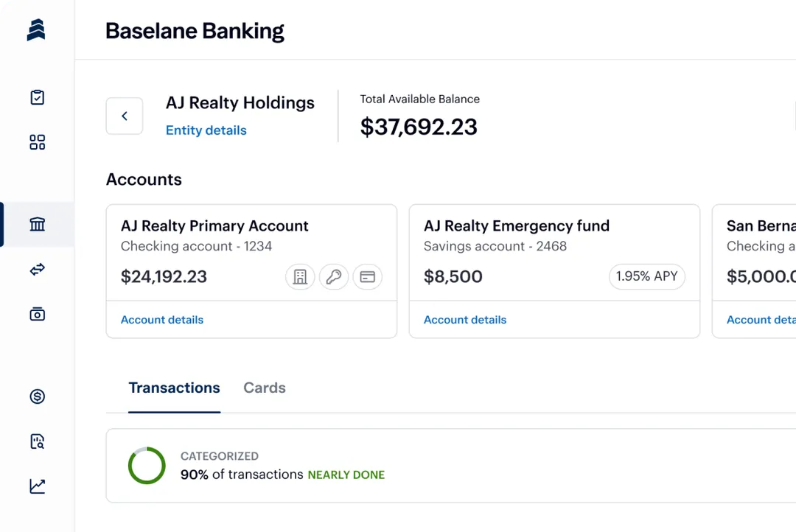Image resolution: width=796 pixels, height=532 pixels.
Task: Open the analytics chart sidebar icon
Action: click(38, 486)
